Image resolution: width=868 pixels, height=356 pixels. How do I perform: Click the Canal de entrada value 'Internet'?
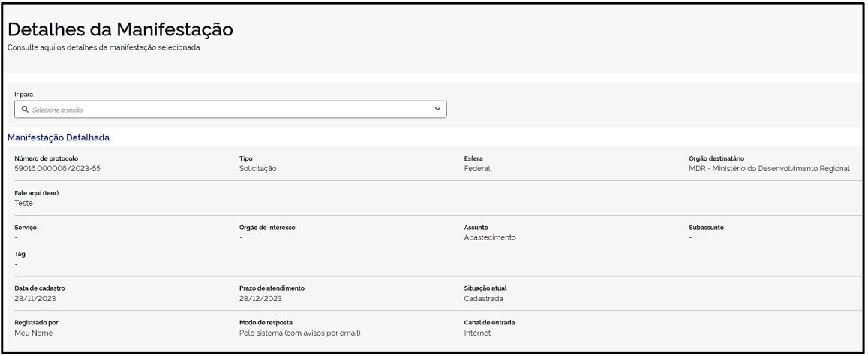point(477,333)
